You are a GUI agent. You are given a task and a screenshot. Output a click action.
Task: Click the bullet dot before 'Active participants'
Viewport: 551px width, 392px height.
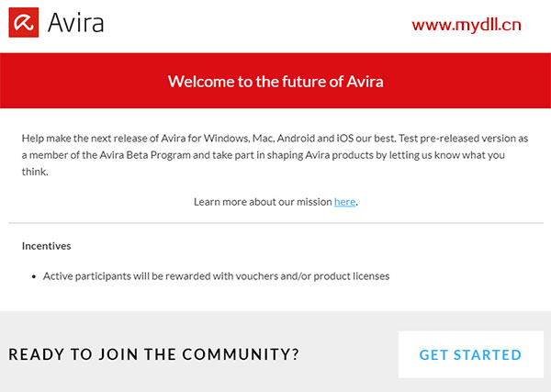point(34,277)
